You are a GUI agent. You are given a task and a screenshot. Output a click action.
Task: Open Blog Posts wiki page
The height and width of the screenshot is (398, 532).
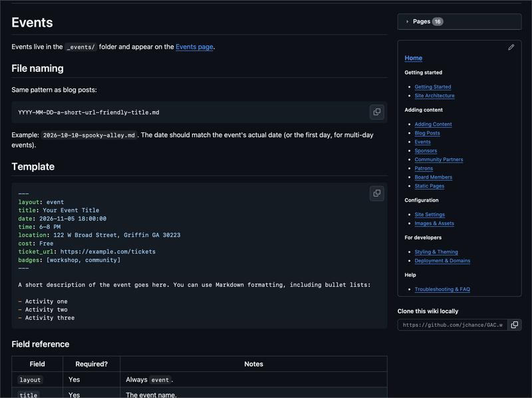coord(427,133)
